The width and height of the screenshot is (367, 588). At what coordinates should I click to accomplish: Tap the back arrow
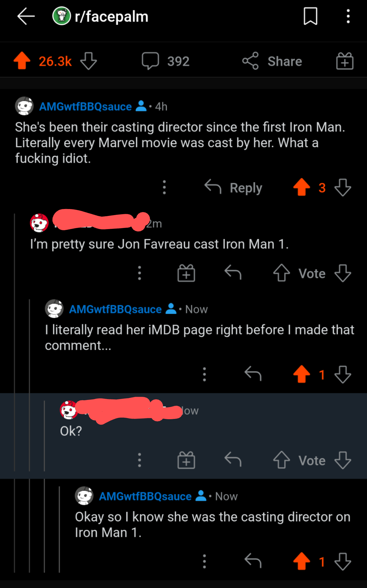(x=26, y=16)
